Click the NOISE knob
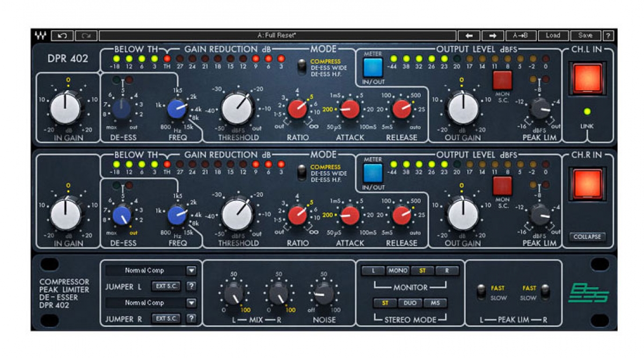The image size is (644, 358). point(324,294)
